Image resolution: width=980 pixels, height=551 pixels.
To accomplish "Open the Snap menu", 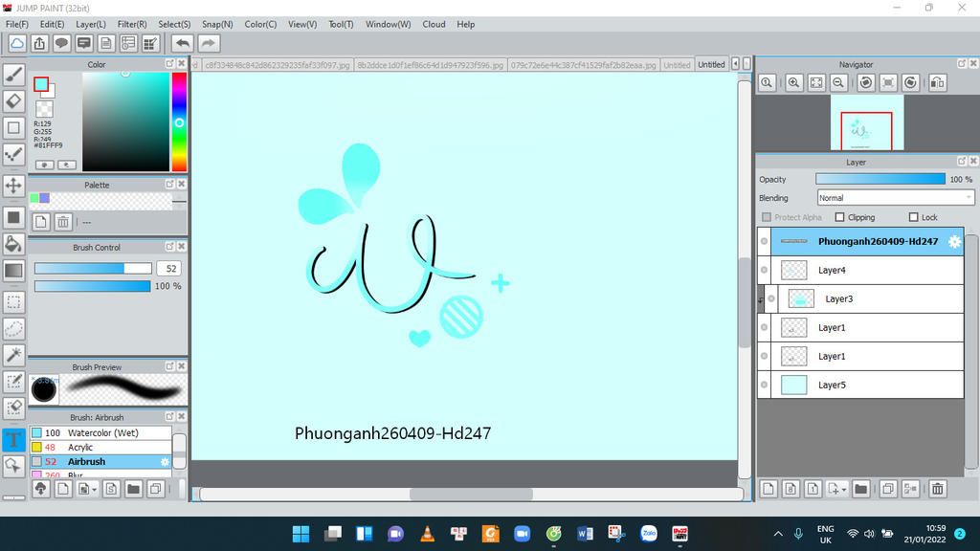I will 217,24.
